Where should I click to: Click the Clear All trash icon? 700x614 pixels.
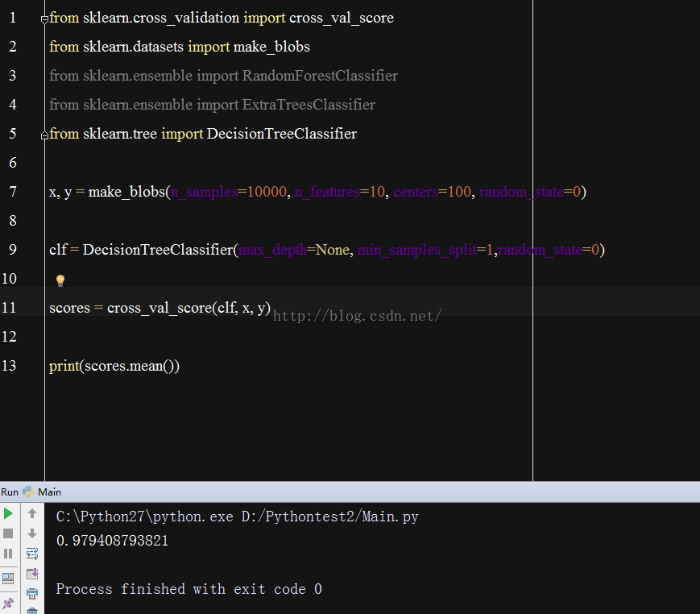click(32, 611)
